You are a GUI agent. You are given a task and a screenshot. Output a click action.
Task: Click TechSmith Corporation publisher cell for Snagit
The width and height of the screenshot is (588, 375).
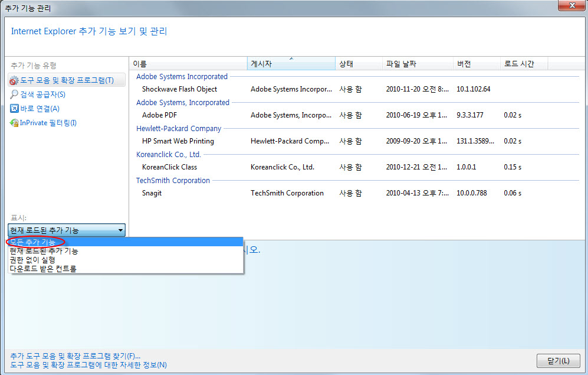click(287, 193)
